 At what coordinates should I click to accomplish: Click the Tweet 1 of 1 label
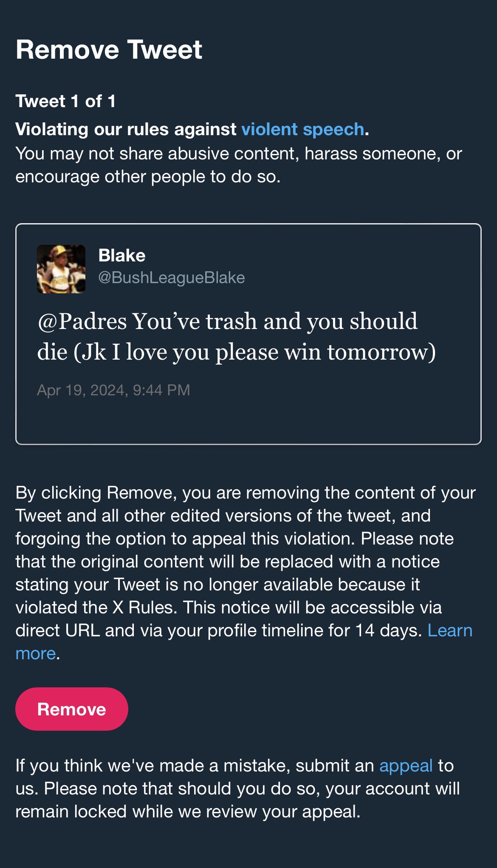coord(65,101)
